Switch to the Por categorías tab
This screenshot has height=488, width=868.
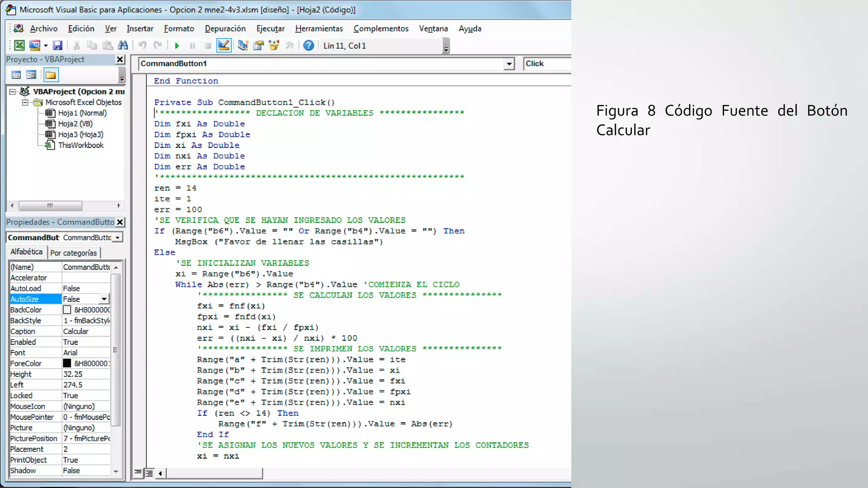point(73,253)
